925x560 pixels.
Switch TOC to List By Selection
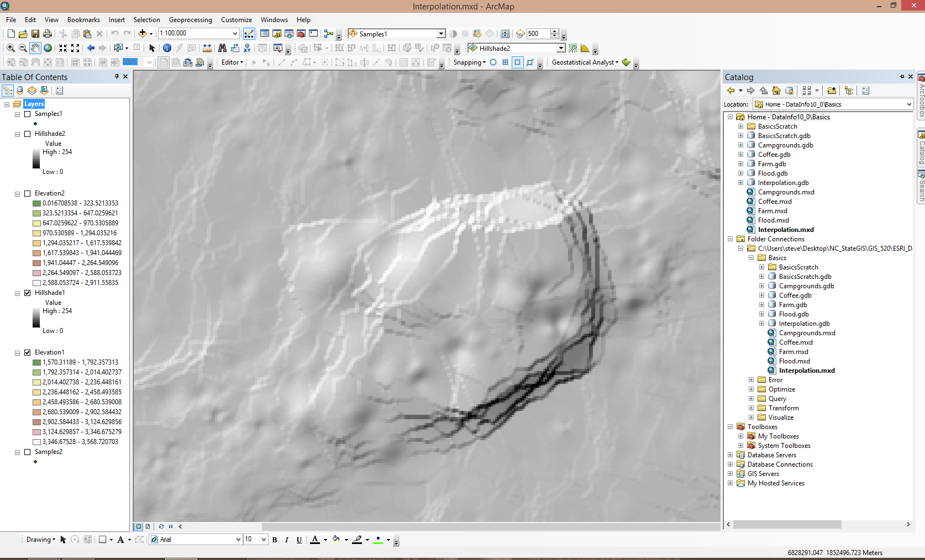click(x=44, y=91)
